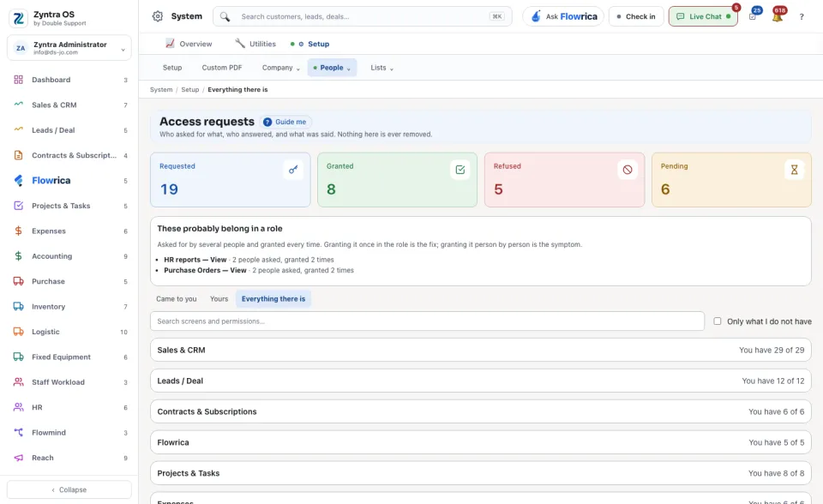This screenshot has height=504, width=823.
Task: Toggle 'Only what I do not have' checkbox
Action: [717, 321]
